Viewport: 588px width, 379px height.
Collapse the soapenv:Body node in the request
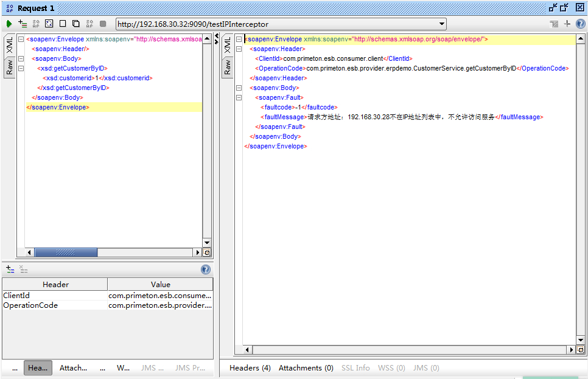click(21, 59)
